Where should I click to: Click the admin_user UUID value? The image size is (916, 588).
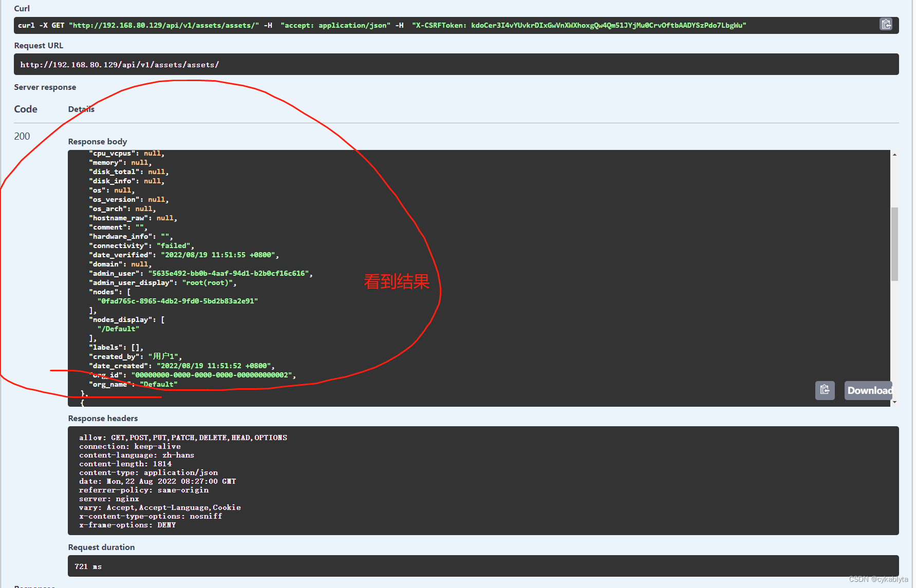(230, 274)
